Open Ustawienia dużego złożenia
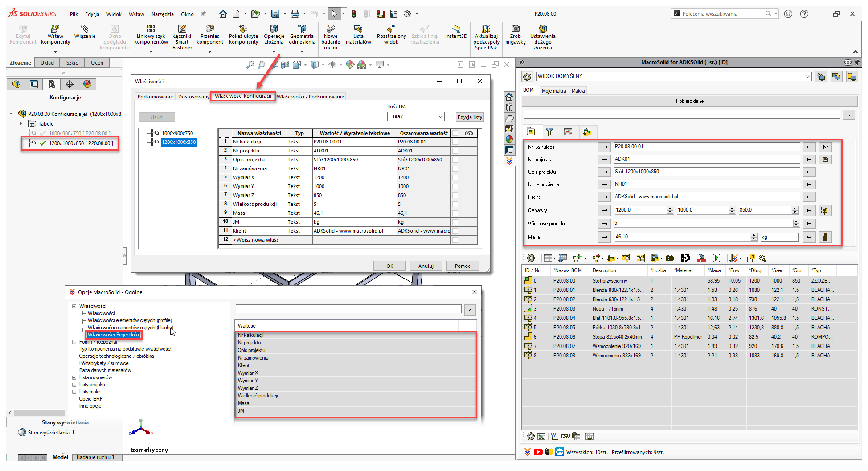Image resolution: width=868 pixels, height=471 pixels. click(543, 37)
